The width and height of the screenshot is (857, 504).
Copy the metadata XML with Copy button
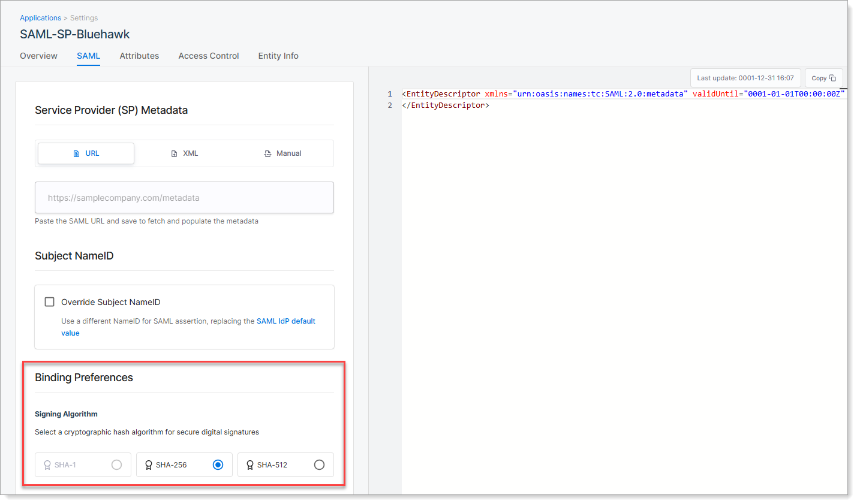823,78
